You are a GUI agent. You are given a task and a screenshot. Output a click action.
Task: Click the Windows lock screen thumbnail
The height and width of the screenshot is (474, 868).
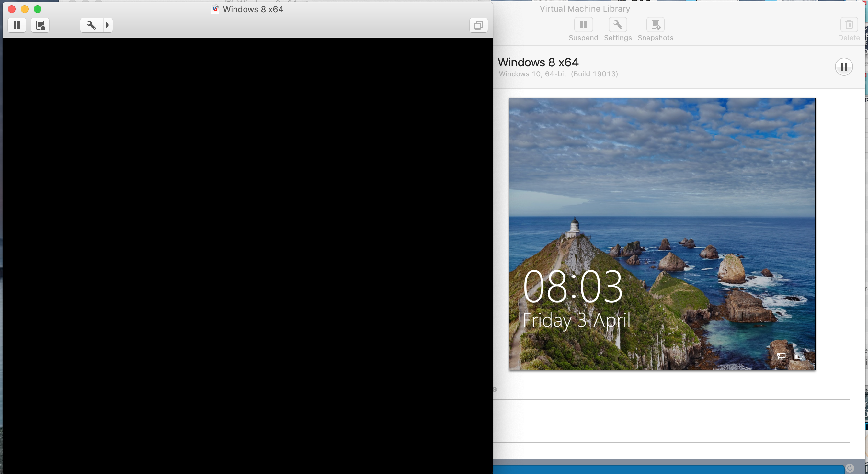coord(662,234)
